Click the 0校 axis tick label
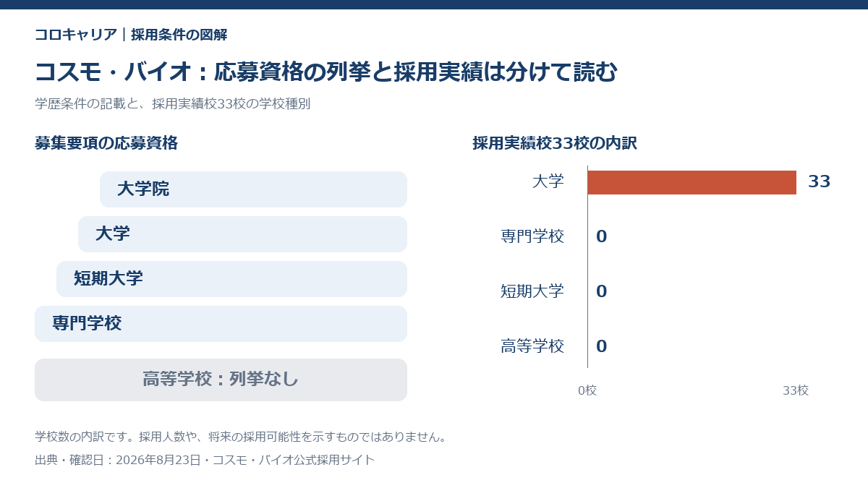868x488 pixels. pos(587,390)
